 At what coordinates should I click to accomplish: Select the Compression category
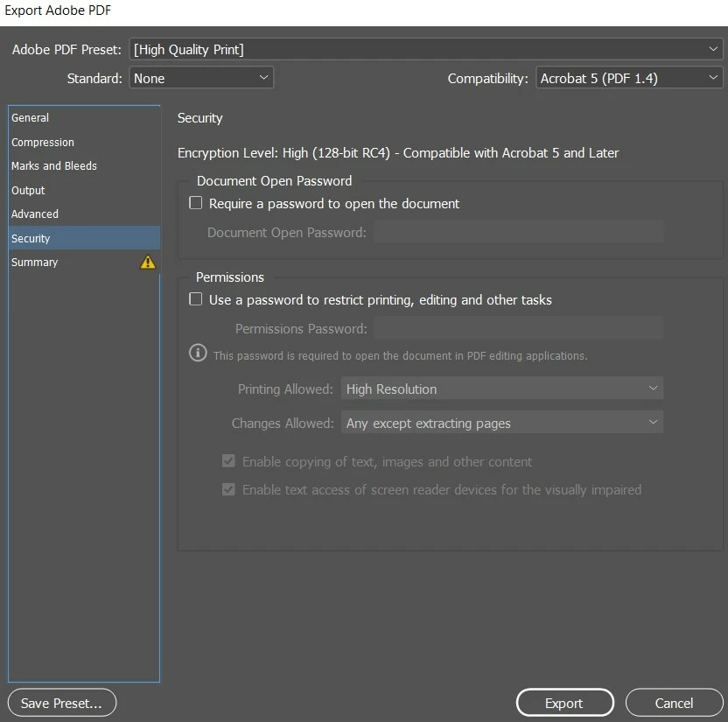tap(84, 142)
